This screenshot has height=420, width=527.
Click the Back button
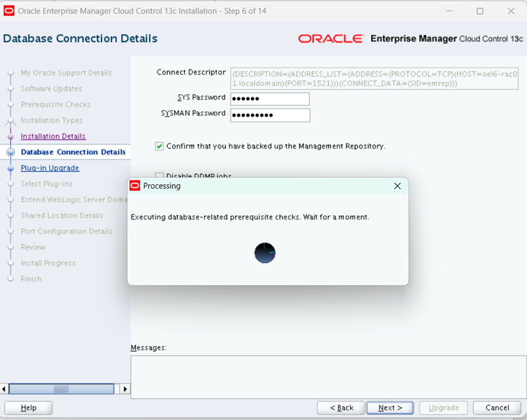coord(341,408)
